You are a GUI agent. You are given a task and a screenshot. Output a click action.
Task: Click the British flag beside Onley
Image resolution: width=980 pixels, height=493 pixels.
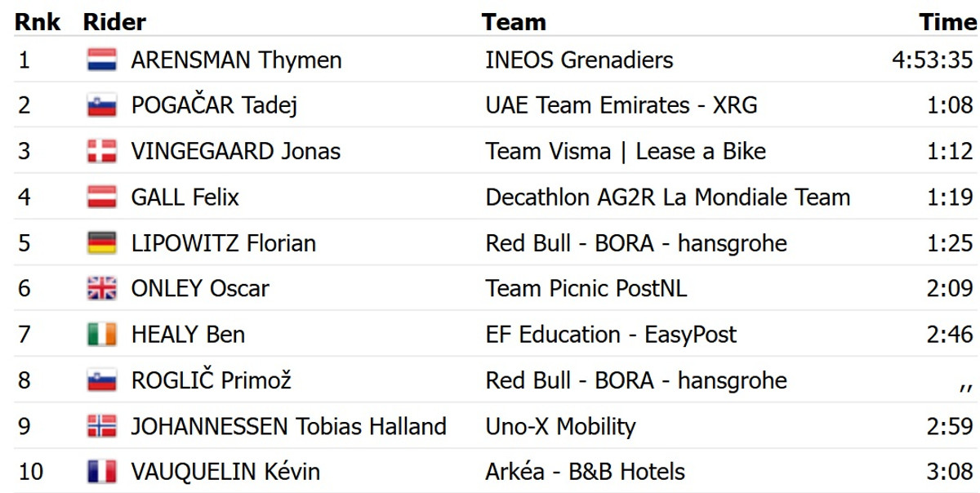point(102,289)
